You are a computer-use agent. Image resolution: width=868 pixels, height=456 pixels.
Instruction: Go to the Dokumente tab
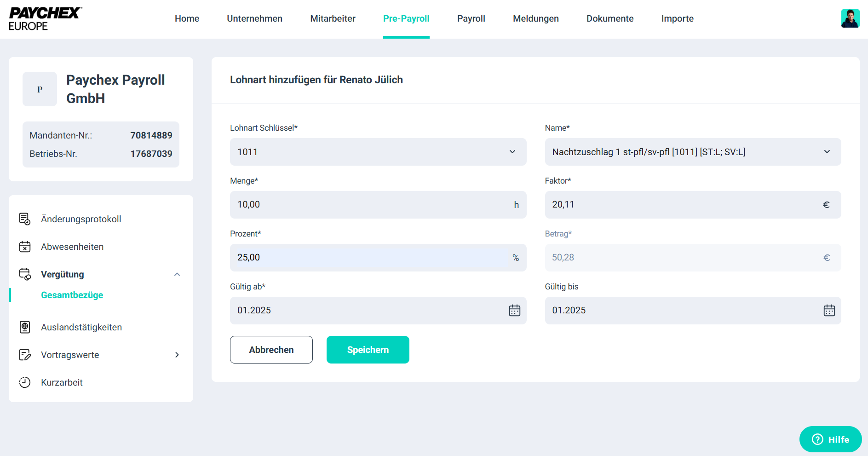pos(609,19)
